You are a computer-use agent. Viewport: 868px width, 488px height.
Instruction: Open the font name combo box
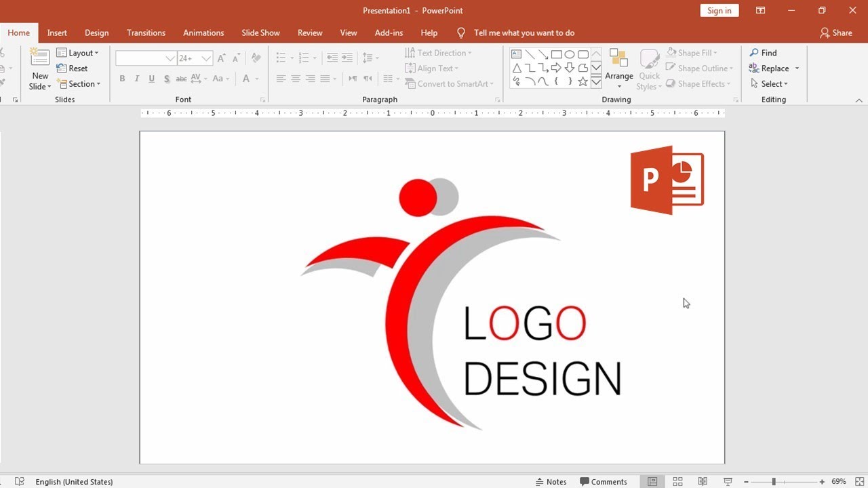tap(146, 58)
